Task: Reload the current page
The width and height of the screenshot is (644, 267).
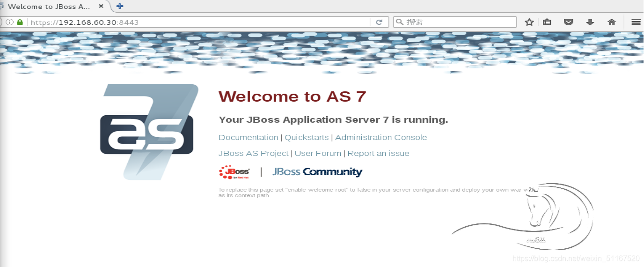Action: coord(380,22)
